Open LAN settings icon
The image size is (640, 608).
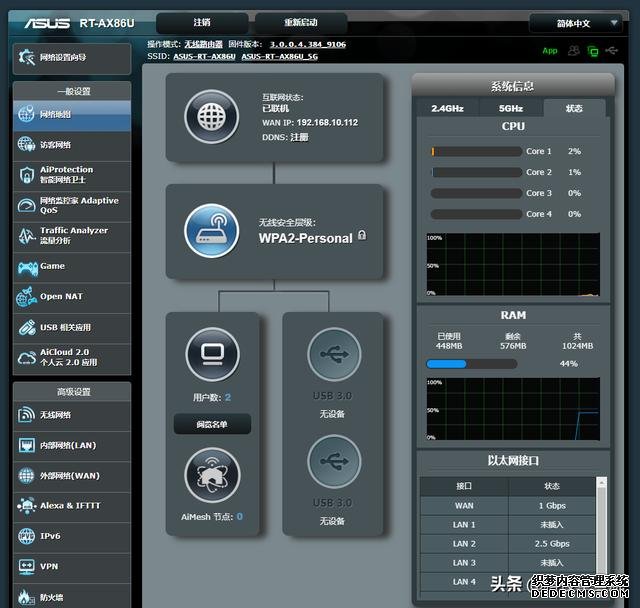(27, 445)
